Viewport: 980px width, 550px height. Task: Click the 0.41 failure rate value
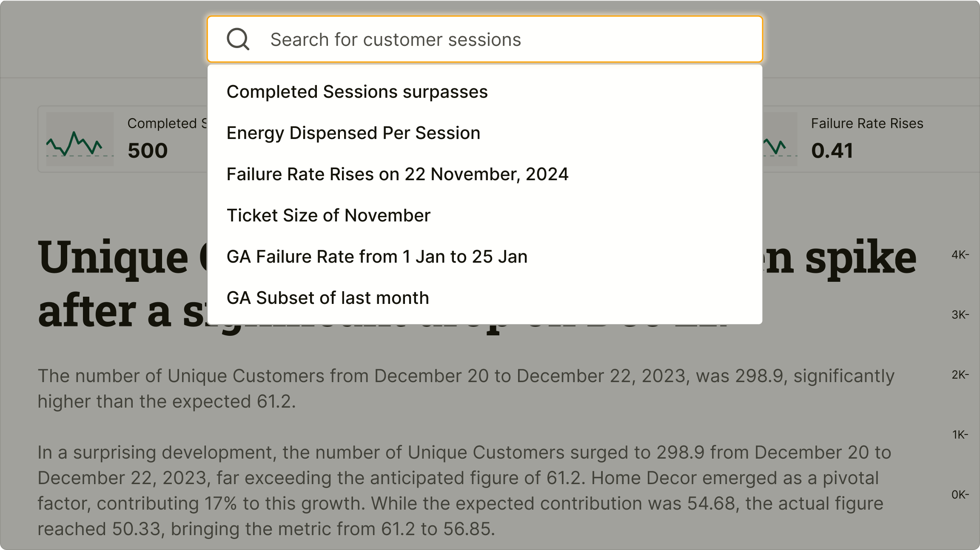(832, 150)
